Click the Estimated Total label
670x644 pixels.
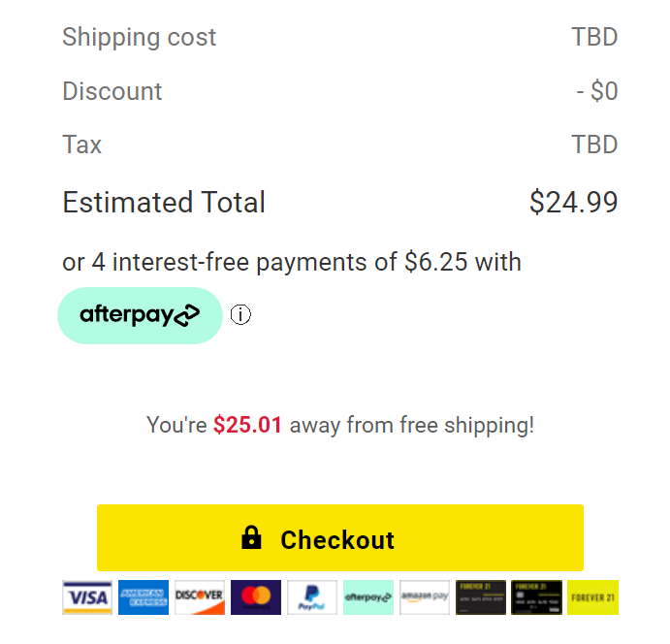pyautogui.click(x=164, y=203)
